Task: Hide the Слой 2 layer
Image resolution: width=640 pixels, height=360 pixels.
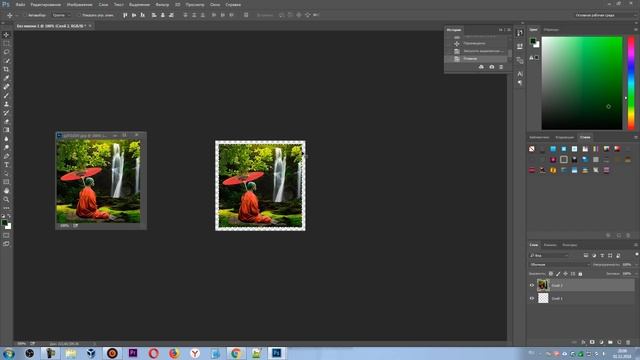Action: point(532,285)
